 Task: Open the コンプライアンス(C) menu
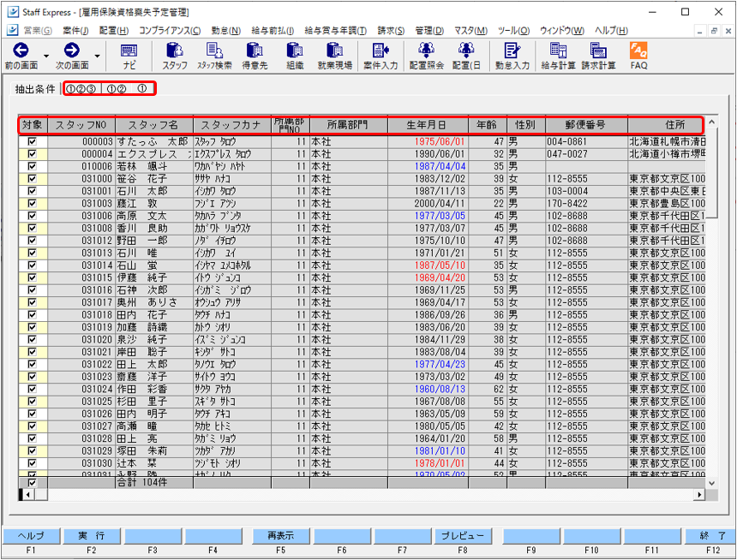(170, 31)
